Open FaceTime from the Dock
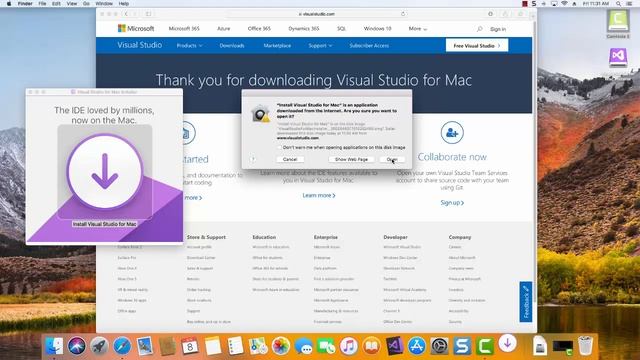Viewport: 640px width, 360px height. 326,347
